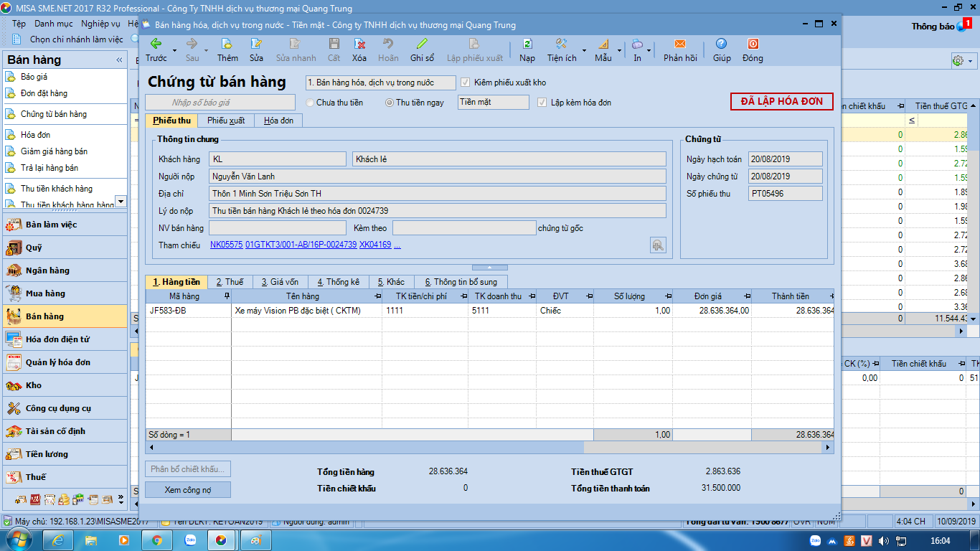The image size is (980, 551).
Task: Open the Thuế detail tab
Action: tap(230, 282)
